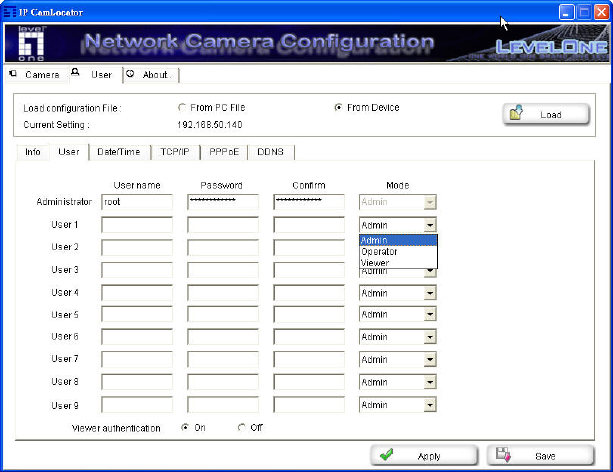613x472 pixels.
Task: Click the IP CamLocator title bar icon
Action: 8,10
